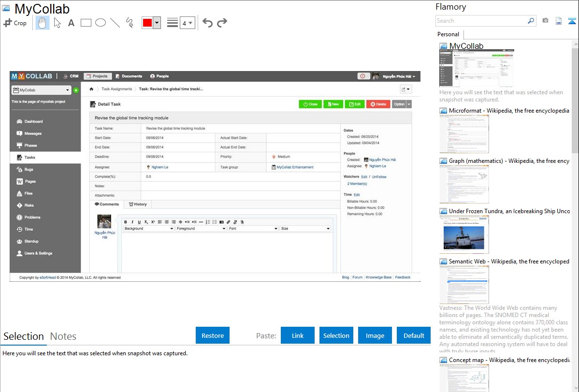This screenshot has height=392, width=579.
Task: Open Documents in MyCollab top menu
Action: (x=129, y=76)
